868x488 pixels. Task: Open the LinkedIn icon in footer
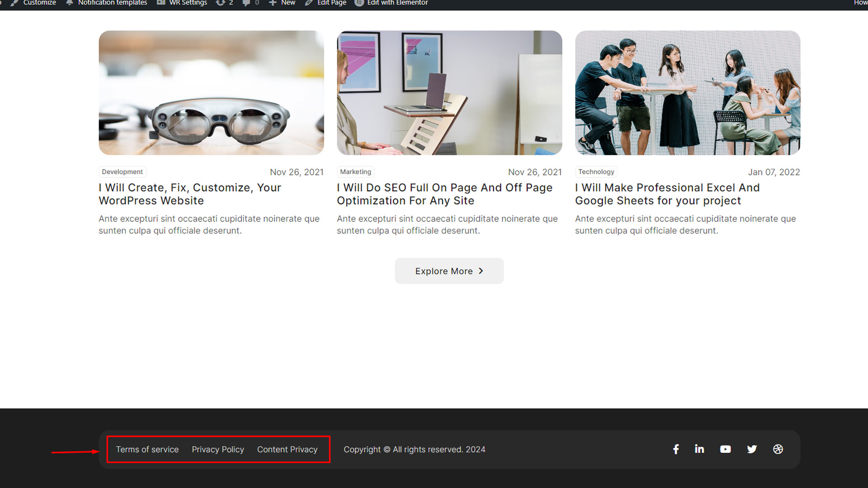click(x=699, y=449)
